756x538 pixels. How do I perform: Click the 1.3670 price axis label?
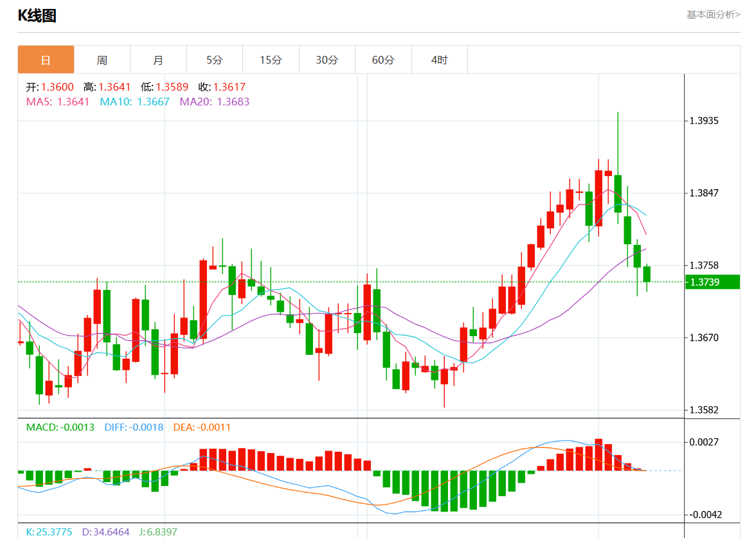tap(704, 337)
